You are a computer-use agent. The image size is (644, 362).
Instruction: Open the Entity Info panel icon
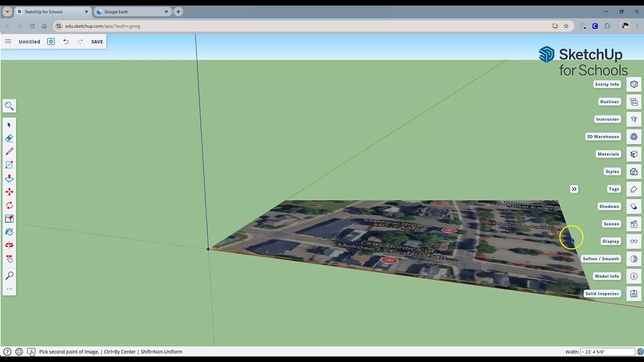pos(634,84)
